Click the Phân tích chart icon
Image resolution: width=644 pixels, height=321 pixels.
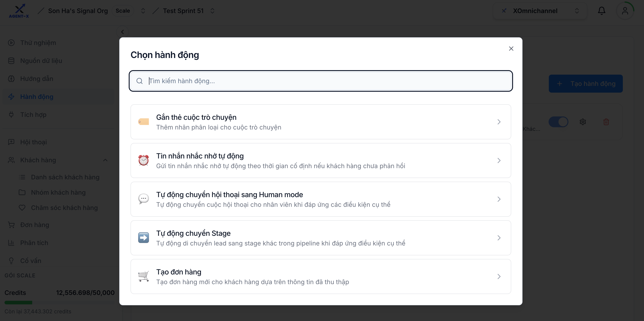(x=11, y=243)
